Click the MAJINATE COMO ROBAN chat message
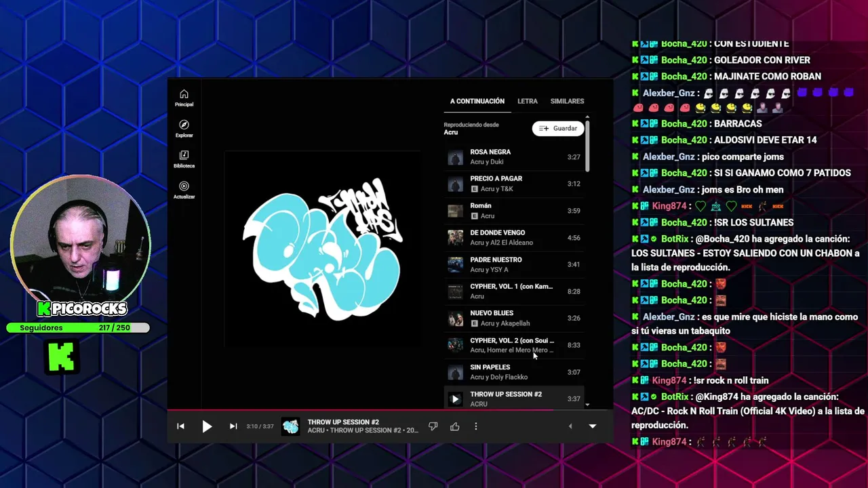The height and width of the screenshot is (488, 868). [768, 76]
